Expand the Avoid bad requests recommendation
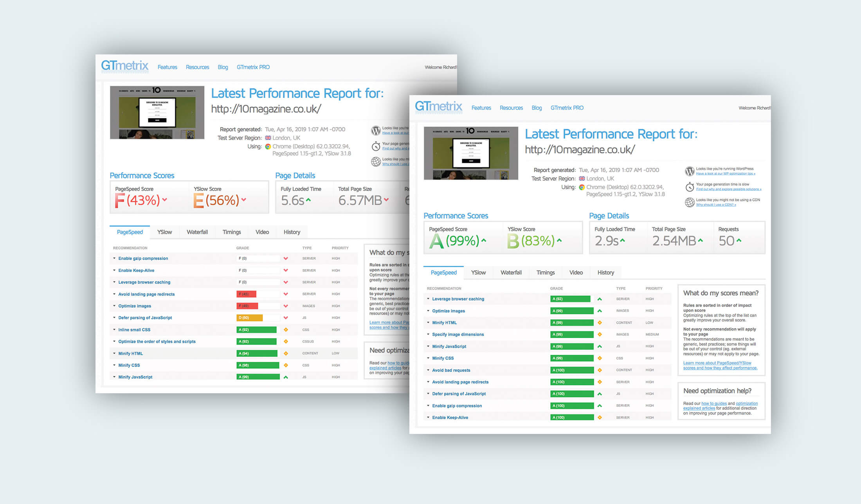Image resolution: width=861 pixels, height=504 pixels. [x=451, y=370]
